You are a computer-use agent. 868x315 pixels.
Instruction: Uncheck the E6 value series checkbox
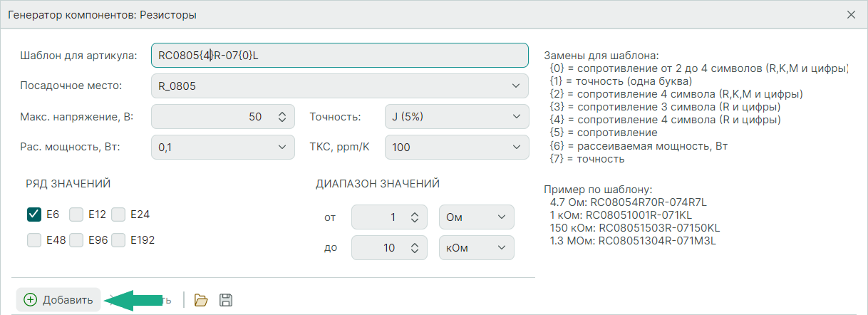(x=33, y=214)
